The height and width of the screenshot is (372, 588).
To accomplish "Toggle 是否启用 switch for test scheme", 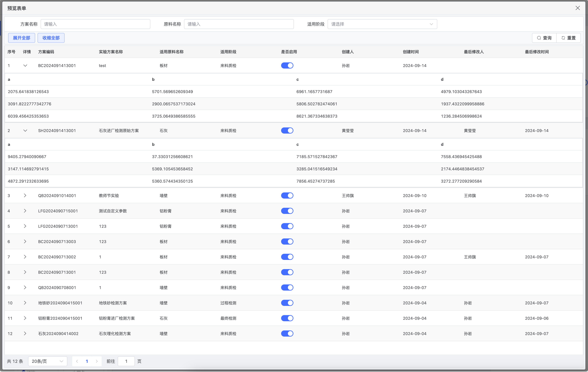I will click(x=287, y=65).
